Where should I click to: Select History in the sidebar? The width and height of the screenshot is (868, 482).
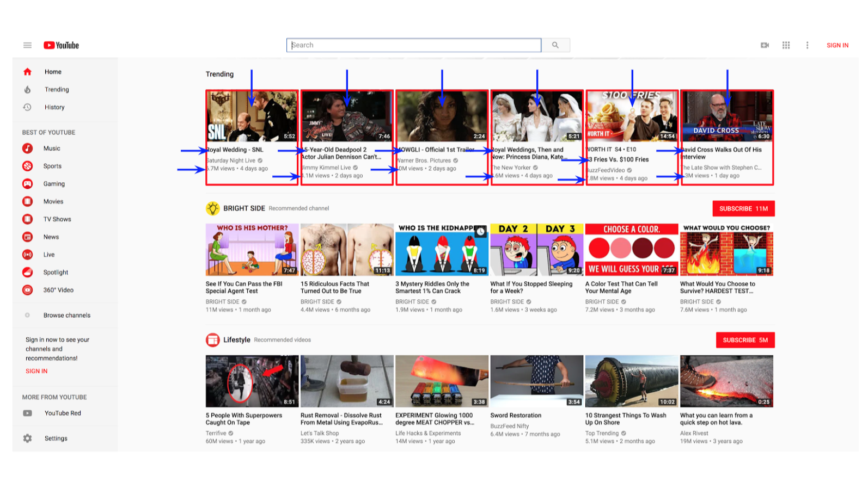click(x=54, y=107)
